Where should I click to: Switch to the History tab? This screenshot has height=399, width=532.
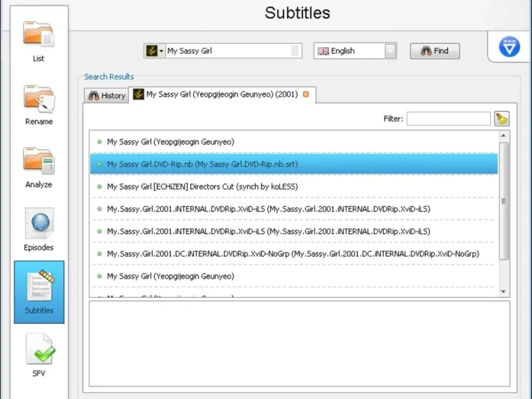tap(106, 95)
